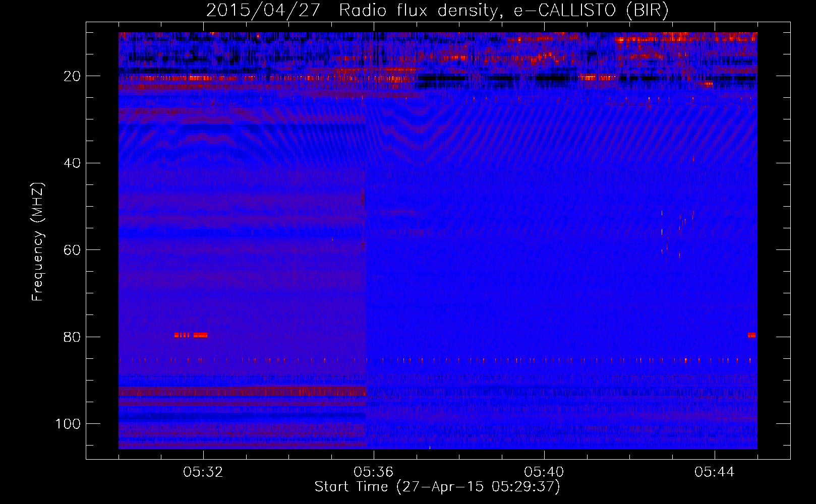Click the "Frequency (MHZ)" axis label
816x504 pixels.
(38, 242)
